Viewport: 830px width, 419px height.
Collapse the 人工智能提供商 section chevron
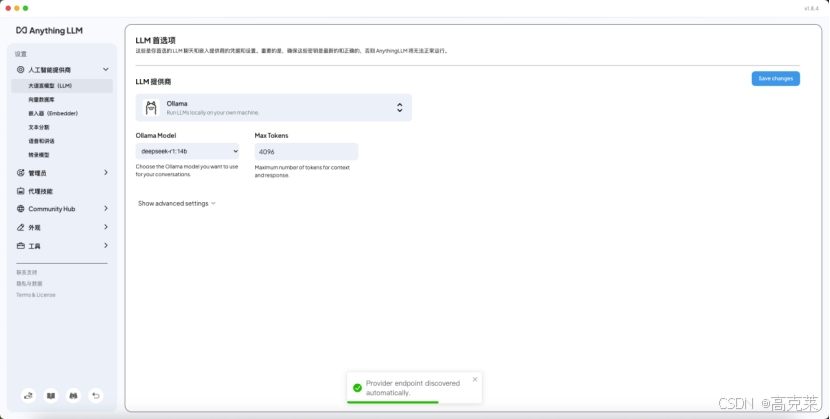(106, 69)
